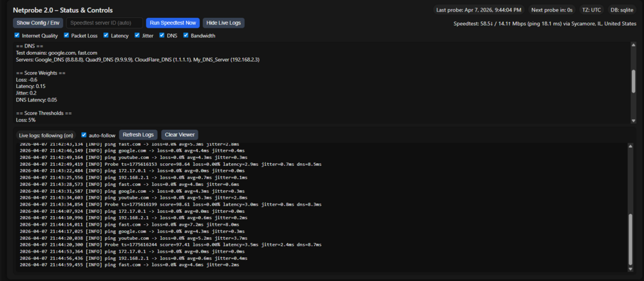Click the Test domains: google.com, fast.com line
This screenshot has height=281, width=644.
57,53
